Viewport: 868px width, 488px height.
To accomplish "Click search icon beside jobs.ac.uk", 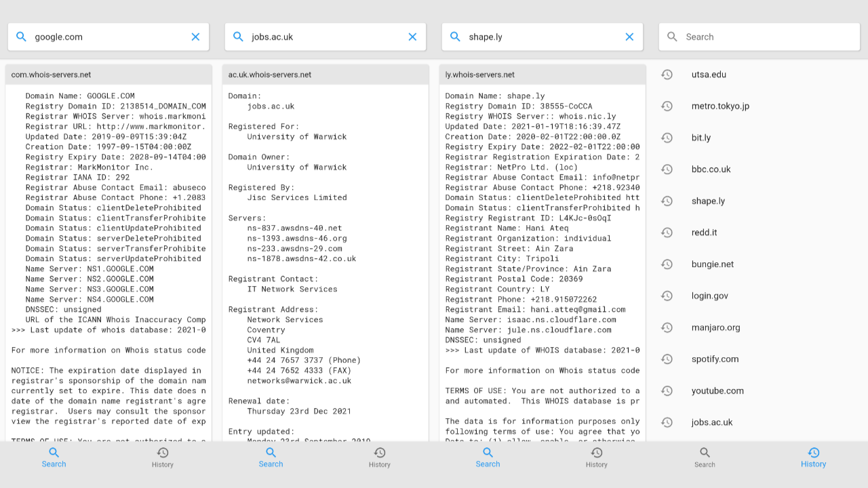I will [238, 37].
